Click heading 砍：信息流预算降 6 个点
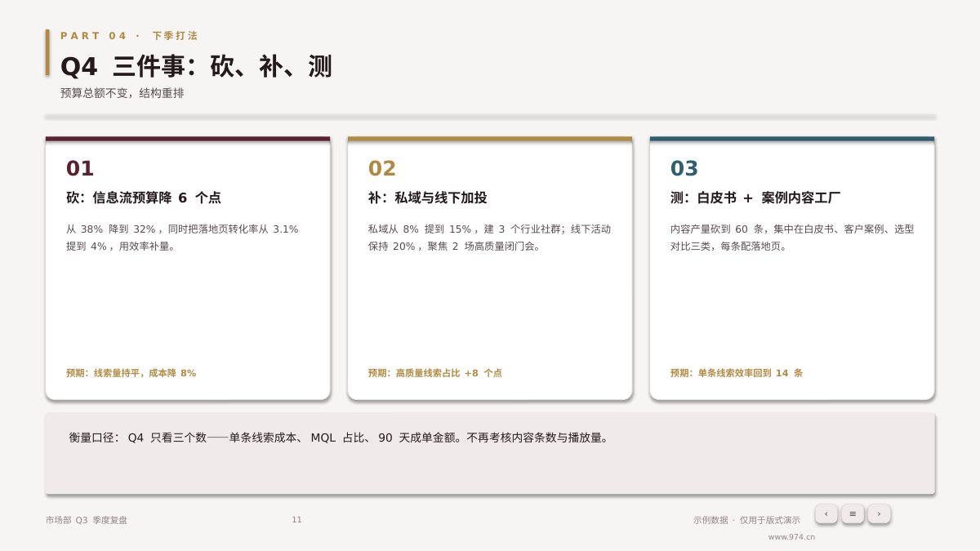Screen dimensions: 980x551 coord(144,198)
